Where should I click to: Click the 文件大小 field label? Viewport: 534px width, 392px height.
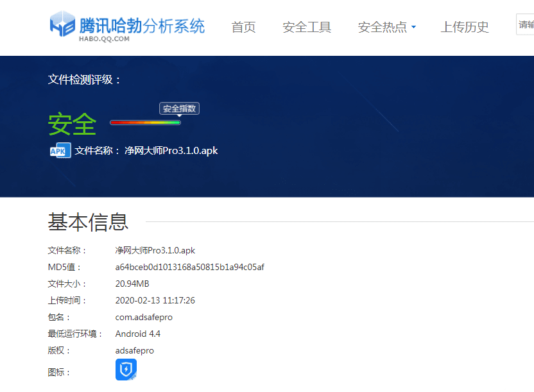pyautogui.click(x=67, y=284)
